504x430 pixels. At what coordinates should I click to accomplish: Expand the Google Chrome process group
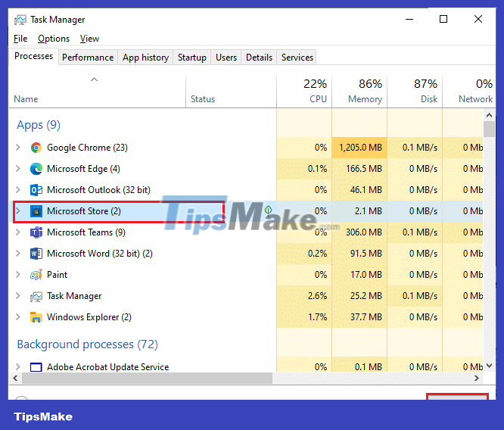pyautogui.click(x=18, y=148)
